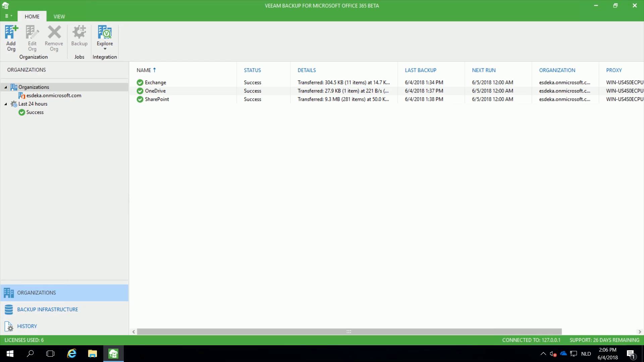Open the Backup Infrastructure view

[47, 309]
